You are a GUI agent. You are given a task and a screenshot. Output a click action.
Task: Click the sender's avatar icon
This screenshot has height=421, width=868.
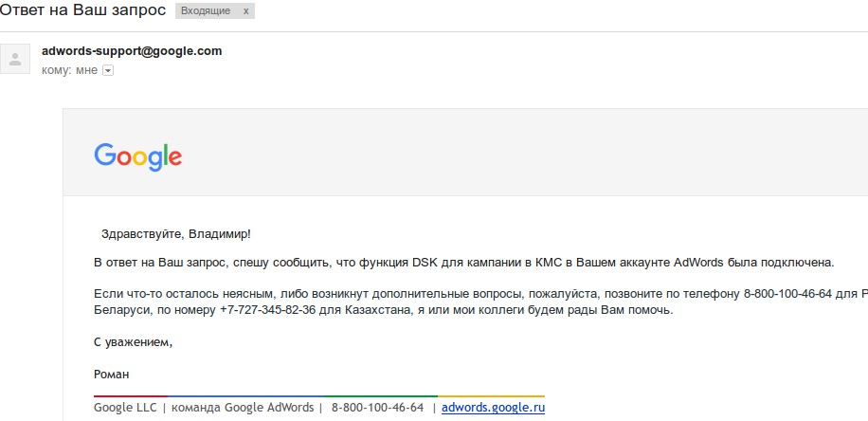(x=15, y=60)
